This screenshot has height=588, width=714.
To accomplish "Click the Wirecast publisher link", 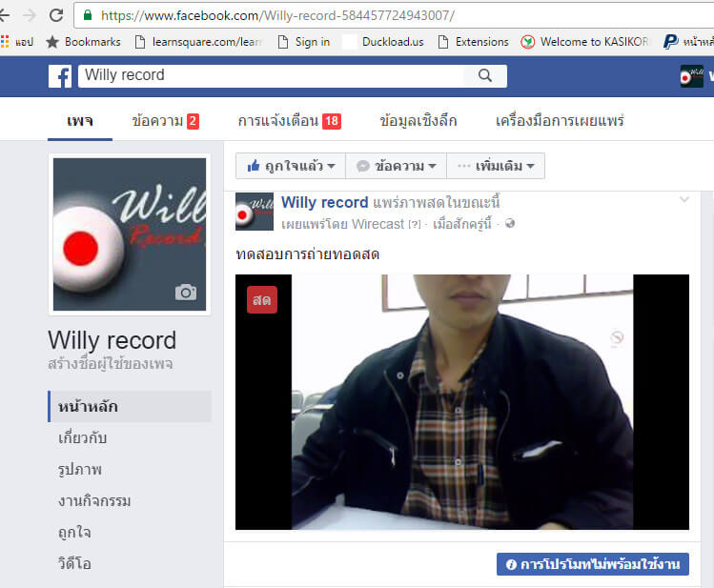I will (x=377, y=224).
